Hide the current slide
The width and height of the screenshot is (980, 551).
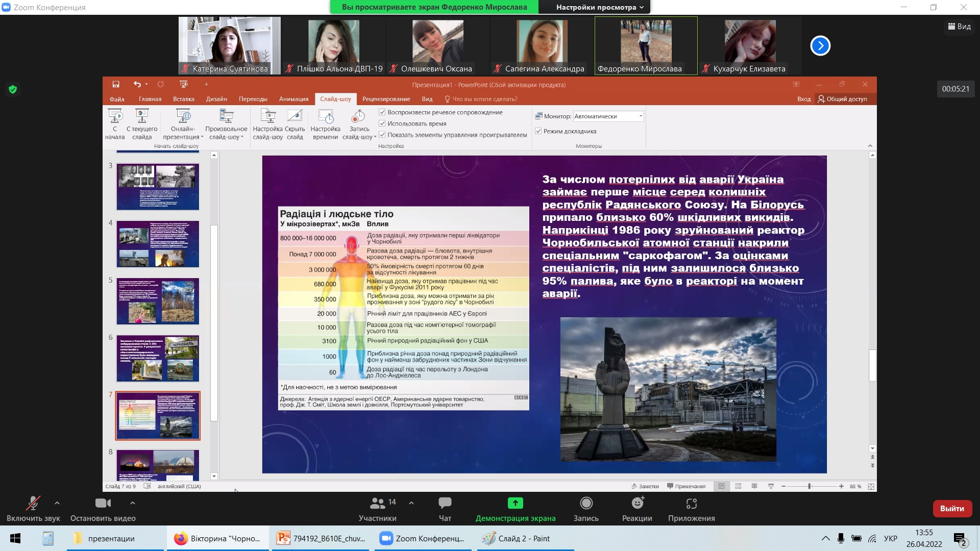tap(295, 124)
